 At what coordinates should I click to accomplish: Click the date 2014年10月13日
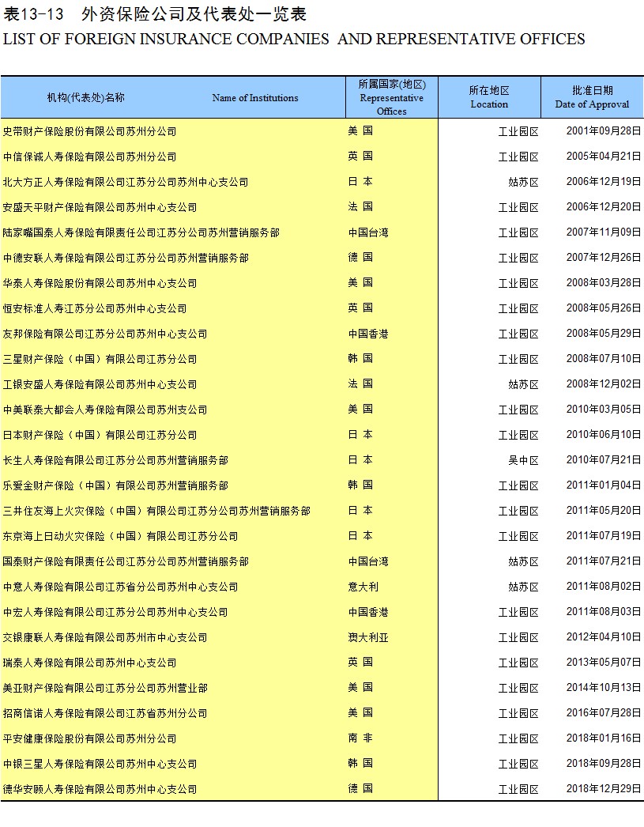604,688
